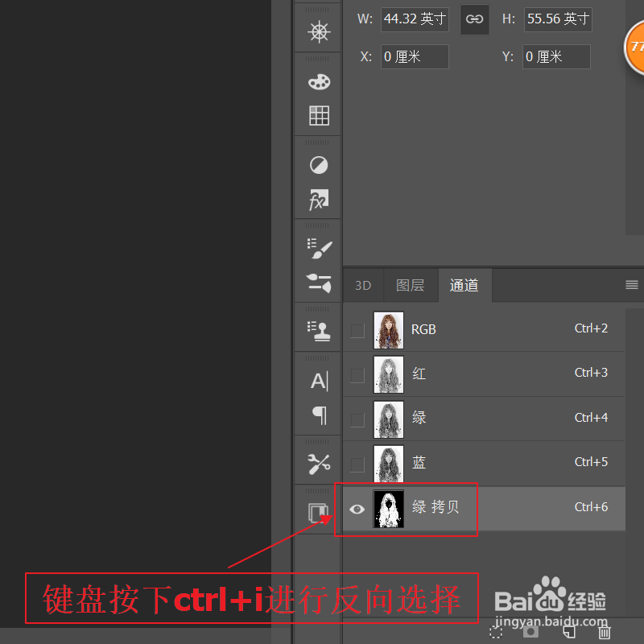Image resolution: width=644 pixels, height=644 pixels.
Task: Click the W width field 44.32 英寸
Action: coord(415,19)
